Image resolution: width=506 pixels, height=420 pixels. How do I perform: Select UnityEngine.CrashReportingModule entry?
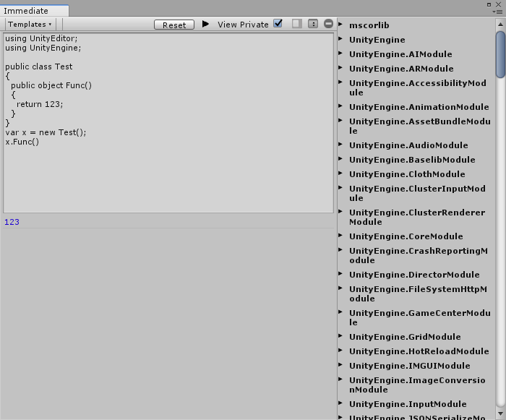coord(419,256)
